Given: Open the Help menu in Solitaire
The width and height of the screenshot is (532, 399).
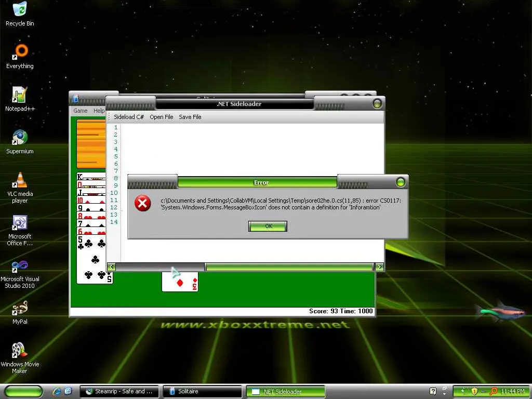Looking at the screenshot, I should (x=99, y=111).
